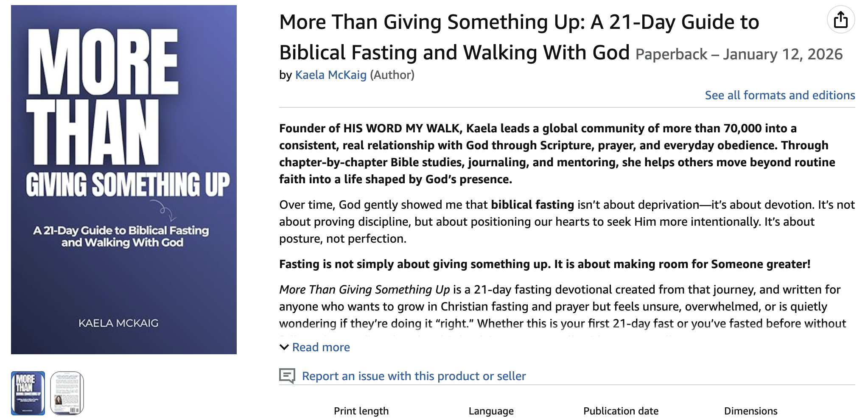Click the Publication date detail label
This screenshot has height=420, width=868.
click(x=621, y=411)
